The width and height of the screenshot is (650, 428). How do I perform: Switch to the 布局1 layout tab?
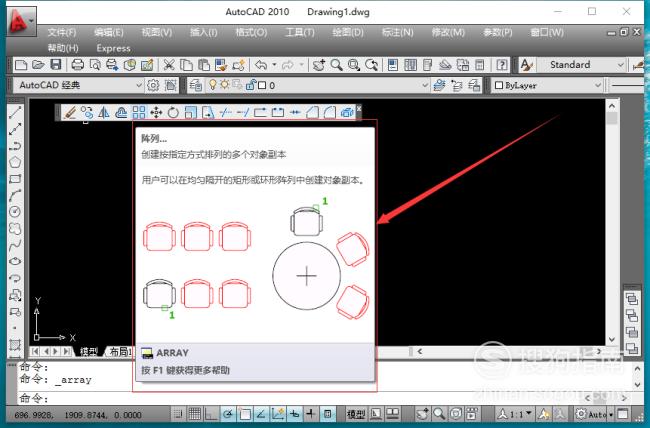pyautogui.click(x=119, y=352)
